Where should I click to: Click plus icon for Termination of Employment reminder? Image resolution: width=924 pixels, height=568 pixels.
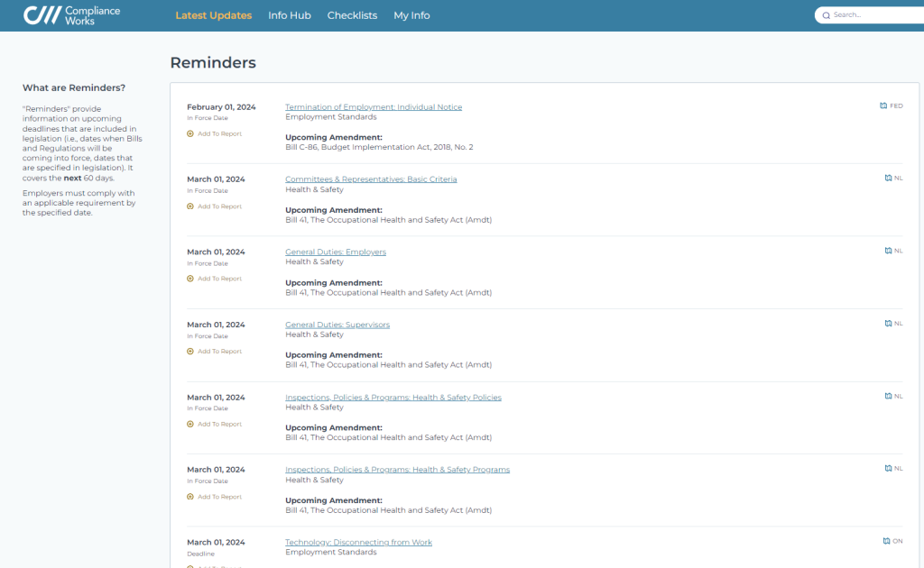(190, 133)
